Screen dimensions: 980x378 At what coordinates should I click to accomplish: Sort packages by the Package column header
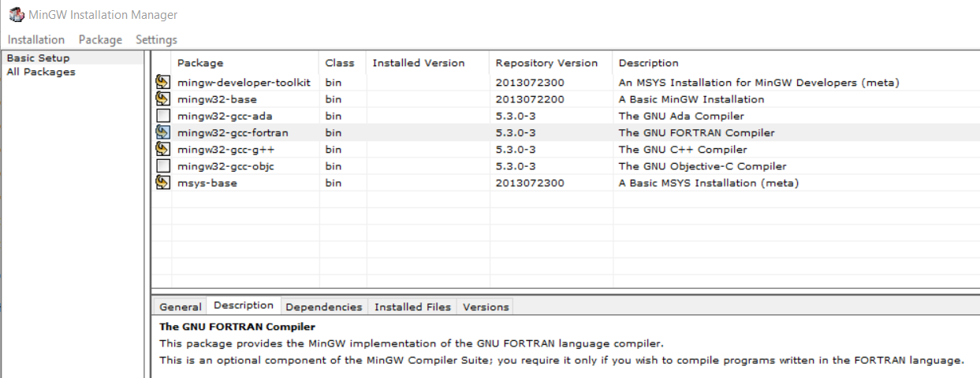(200, 63)
